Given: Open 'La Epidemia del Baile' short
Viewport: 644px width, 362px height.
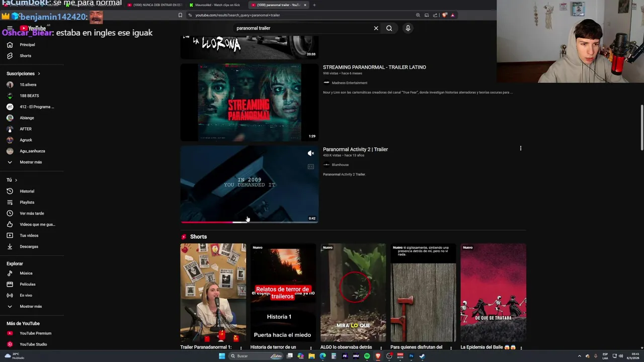Looking at the screenshot, I should (x=493, y=293).
